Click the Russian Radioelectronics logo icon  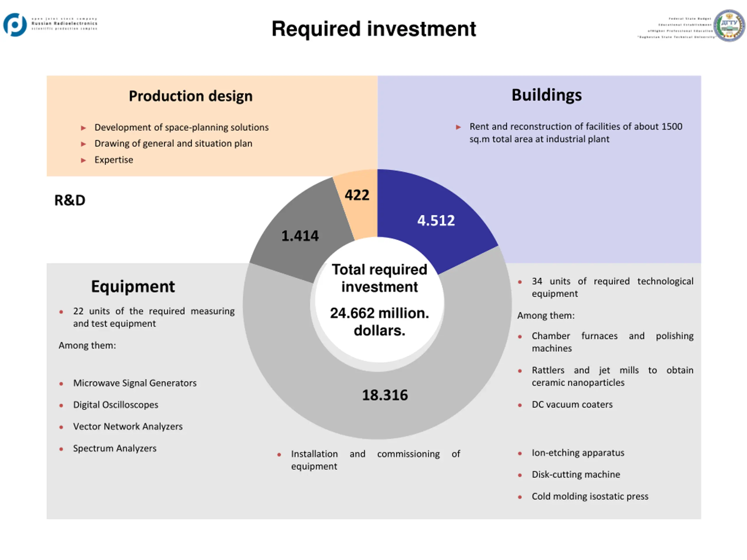click(15, 24)
